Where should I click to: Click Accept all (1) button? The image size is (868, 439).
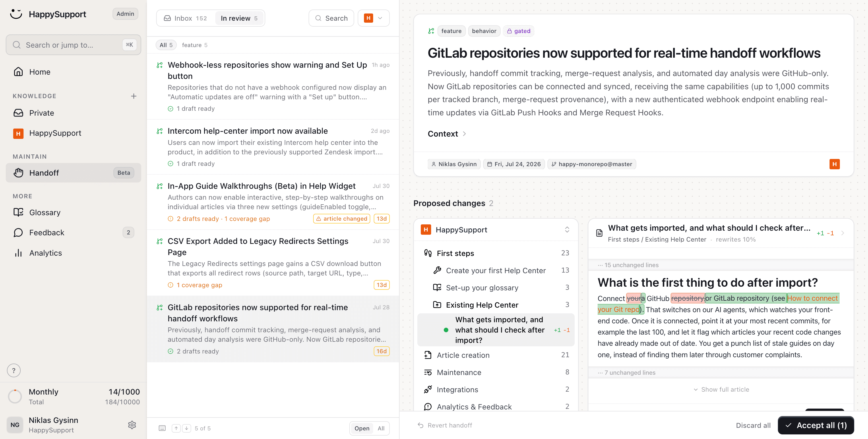point(815,425)
